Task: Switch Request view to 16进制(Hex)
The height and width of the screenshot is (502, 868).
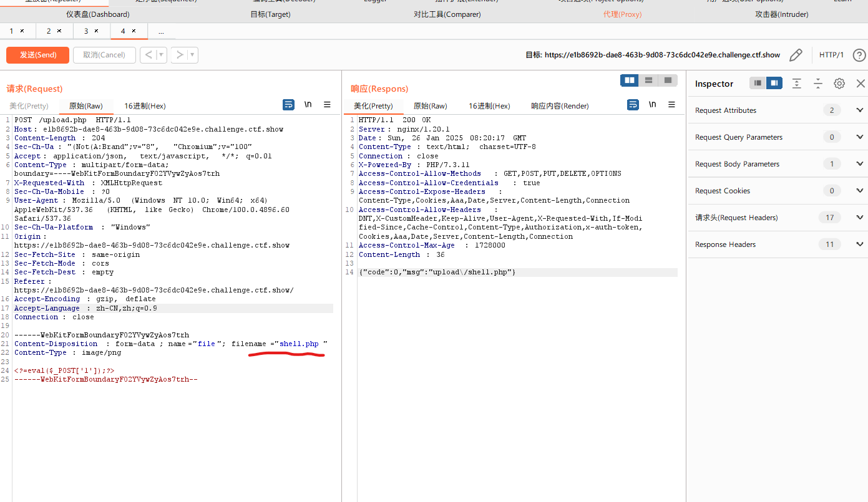Action: 145,106
